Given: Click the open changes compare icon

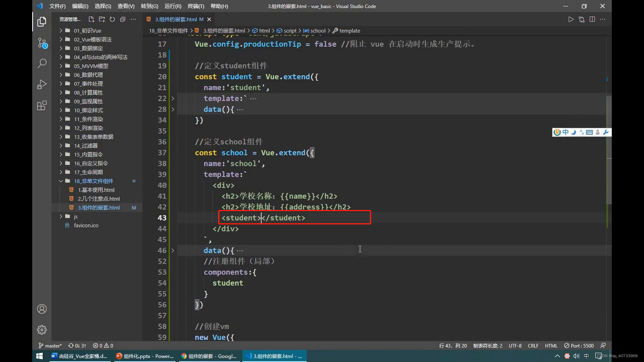Looking at the screenshot, I should coord(582,19).
